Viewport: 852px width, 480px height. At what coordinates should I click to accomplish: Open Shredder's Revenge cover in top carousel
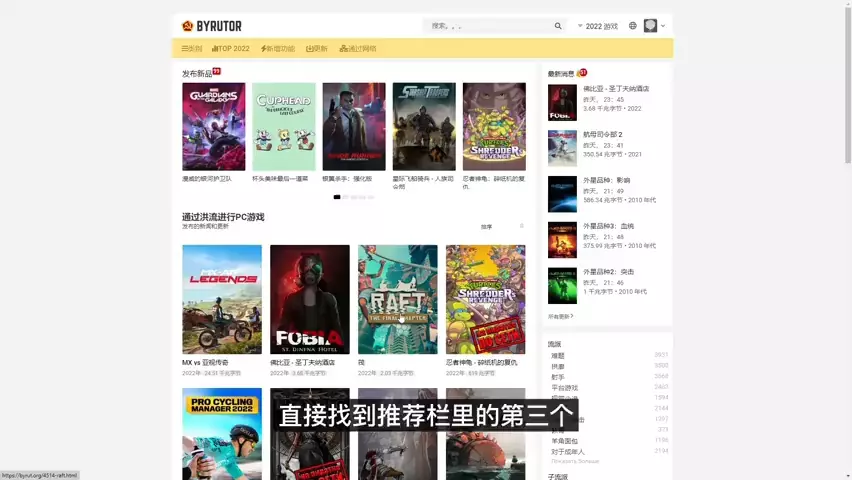click(x=494, y=127)
